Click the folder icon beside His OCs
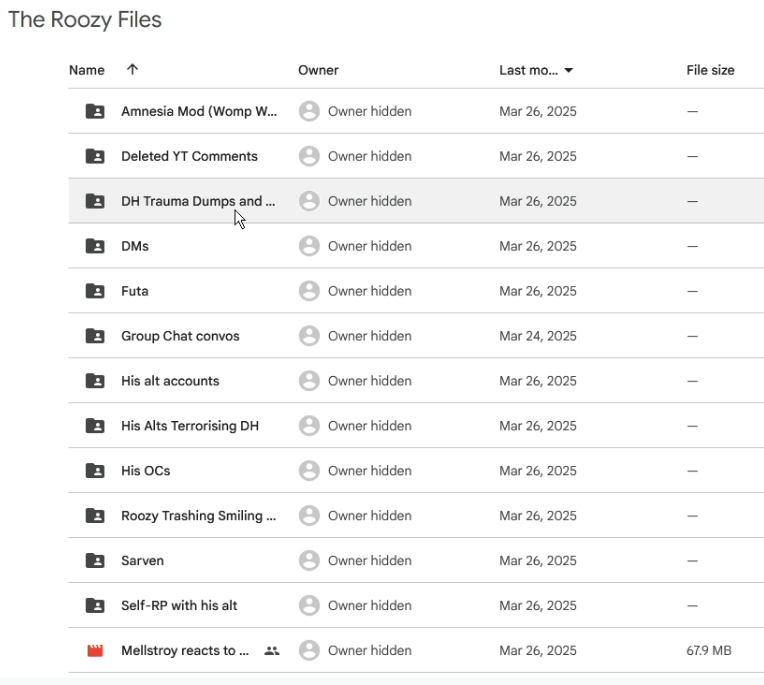The width and height of the screenshot is (764, 685). click(x=95, y=471)
